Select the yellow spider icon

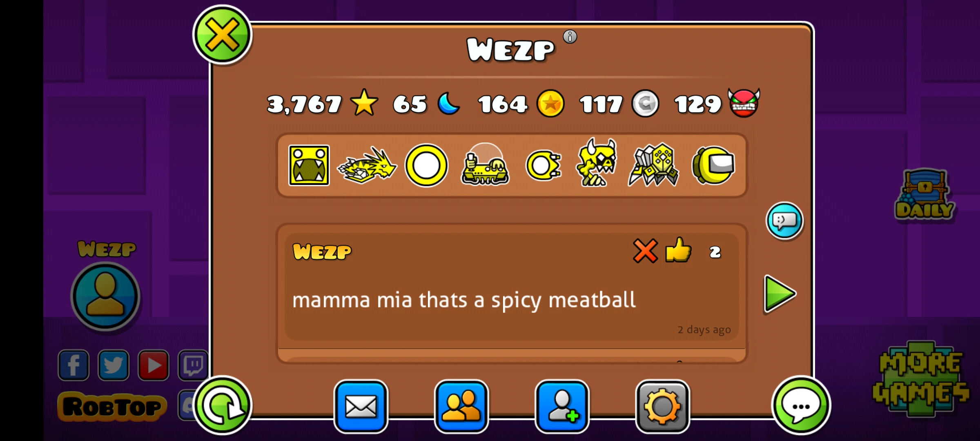coord(653,165)
